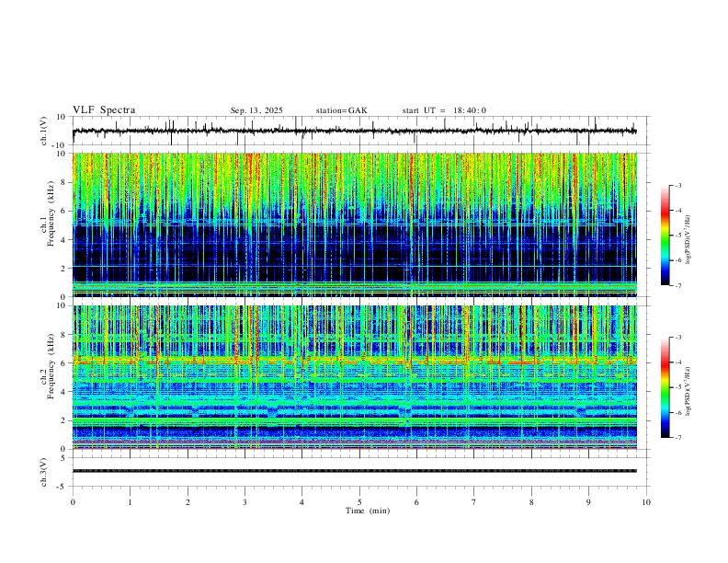Select time axis tick label "5"
The width and height of the screenshot is (728, 563).
pyautogui.click(x=359, y=502)
